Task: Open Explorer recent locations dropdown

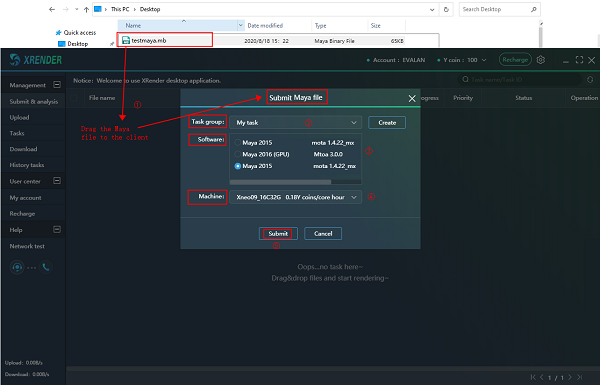Action: click(77, 10)
